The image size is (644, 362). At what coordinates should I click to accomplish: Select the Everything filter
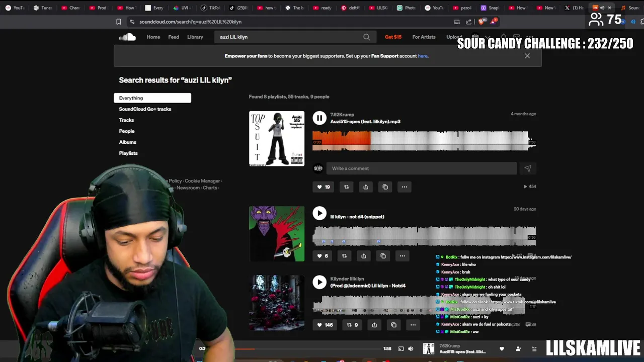(x=152, y=98)
